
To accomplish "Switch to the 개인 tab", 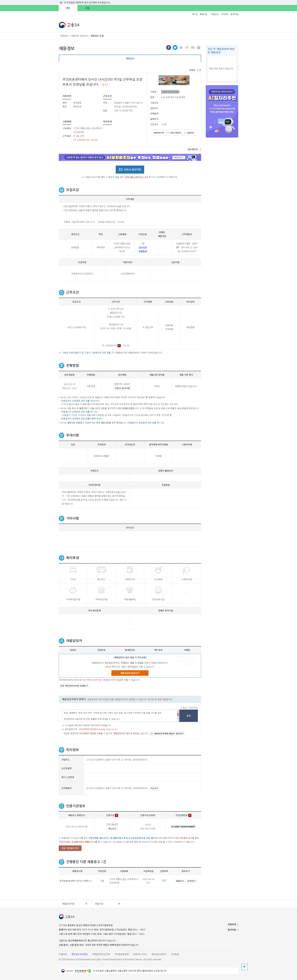I will [x=68, y=8].
